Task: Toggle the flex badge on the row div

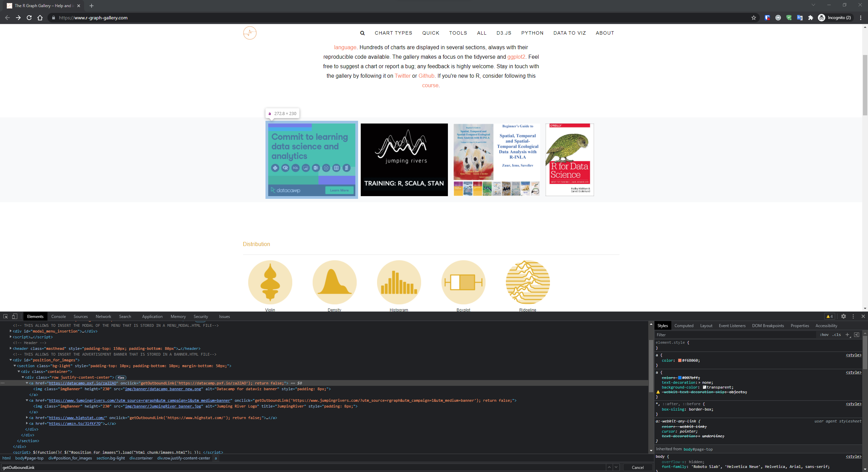Action: pyautogui.click(x=121, y=377)
